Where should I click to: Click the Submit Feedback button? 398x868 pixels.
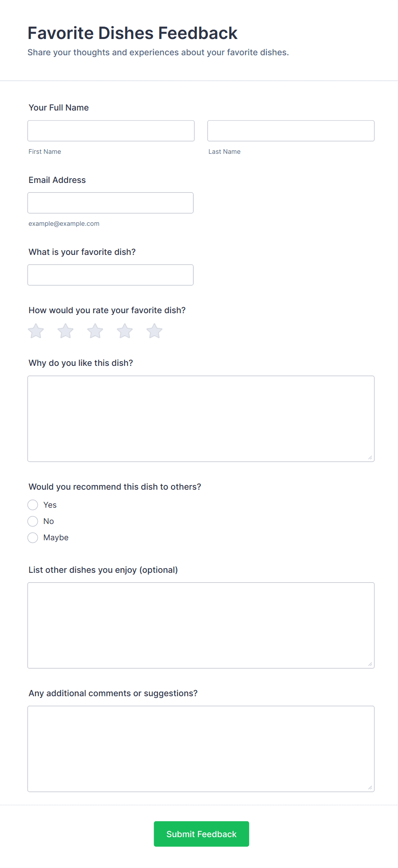click(201, 834)
